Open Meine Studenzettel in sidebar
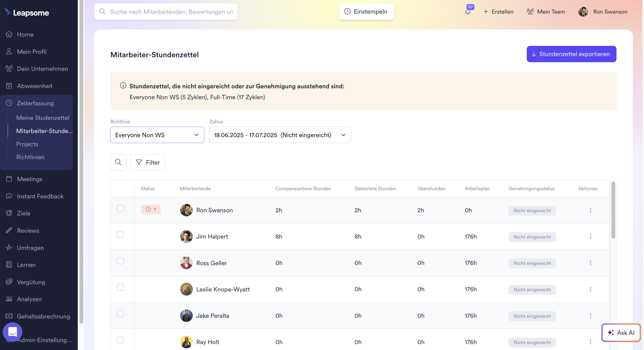This screenshot has width=644, height=350. pyautogui.click(x=43, y=118)
